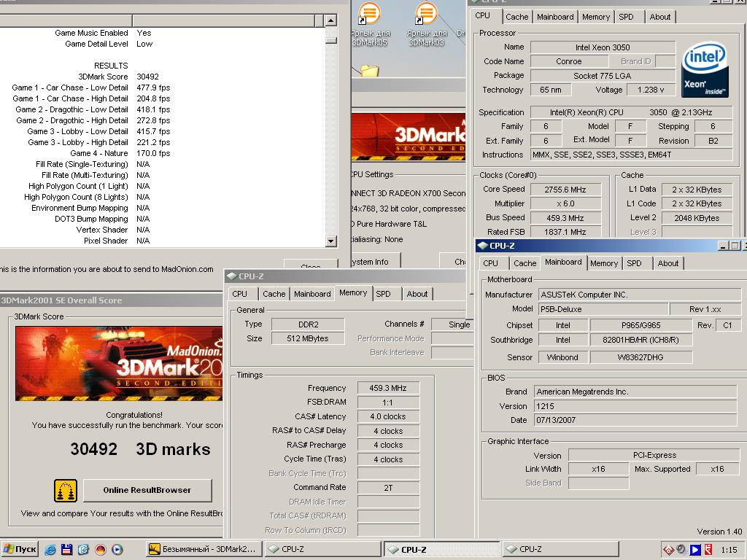This screenshot has width=747, height=560.
Task: Click the red flame quick launch icon
Action: click(100, 550)
